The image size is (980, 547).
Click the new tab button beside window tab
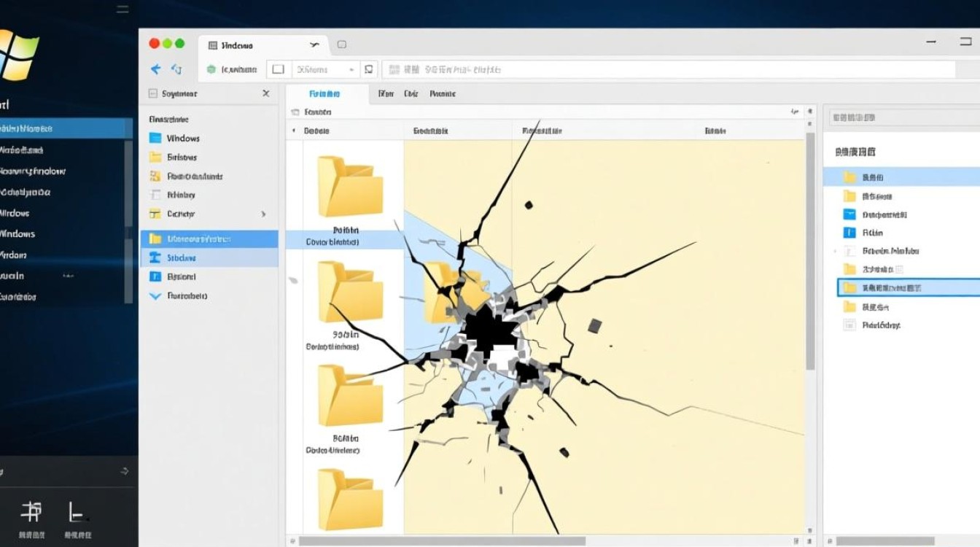[x=341, y=45]
